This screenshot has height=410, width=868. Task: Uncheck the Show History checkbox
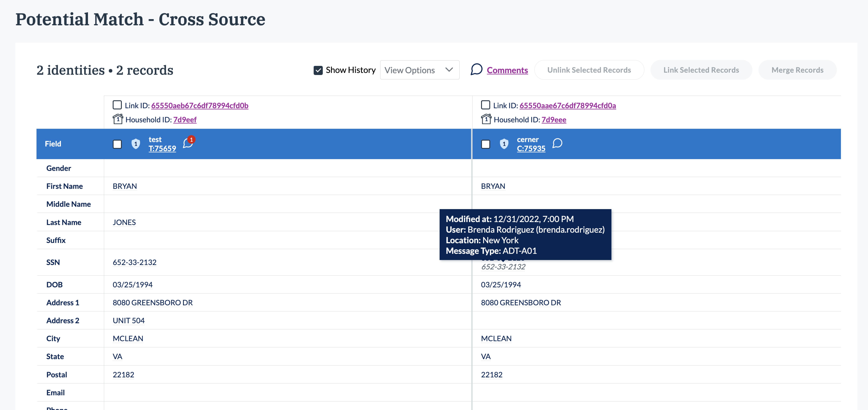click(318, 70)
